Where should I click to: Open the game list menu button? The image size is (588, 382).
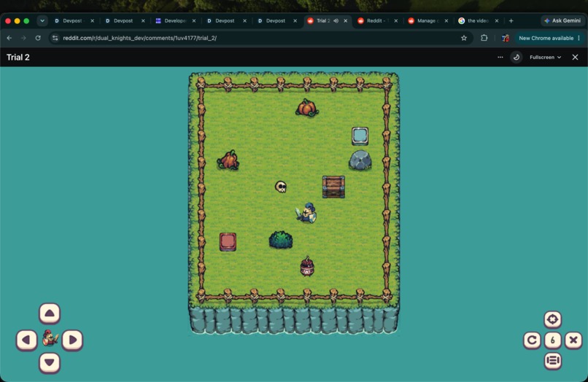[x=553, y=360]
